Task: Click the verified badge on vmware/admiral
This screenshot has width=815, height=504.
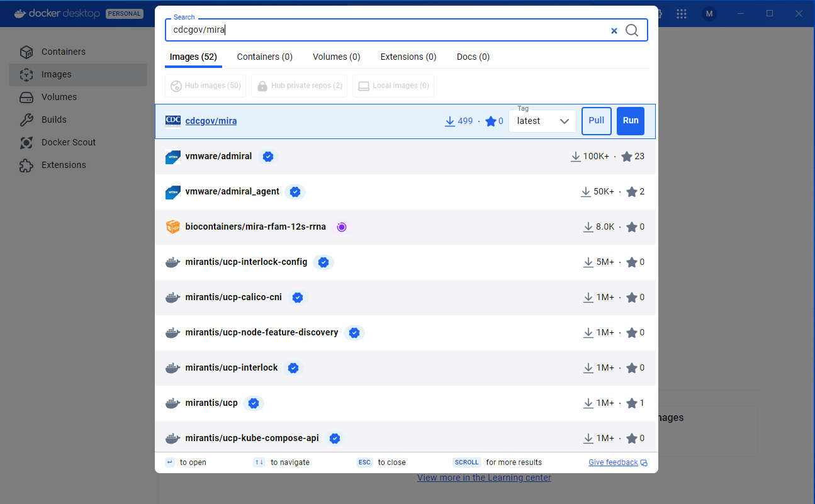Action: pos(268,157)
